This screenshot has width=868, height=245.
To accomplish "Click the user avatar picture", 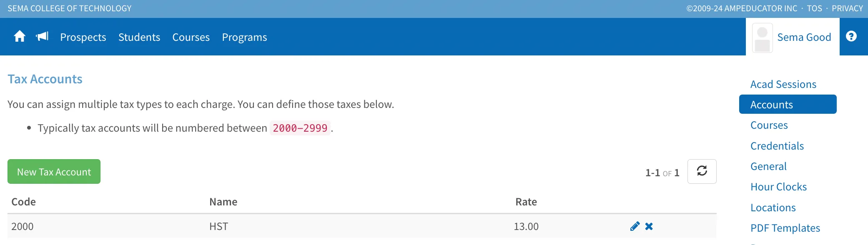I will 762,38.
